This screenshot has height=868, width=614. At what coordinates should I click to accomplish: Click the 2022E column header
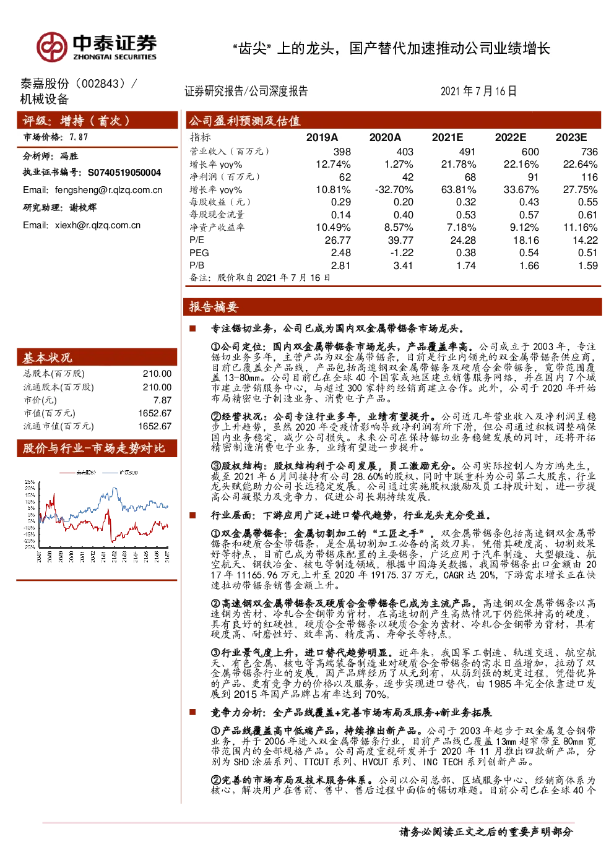[511, 137]
